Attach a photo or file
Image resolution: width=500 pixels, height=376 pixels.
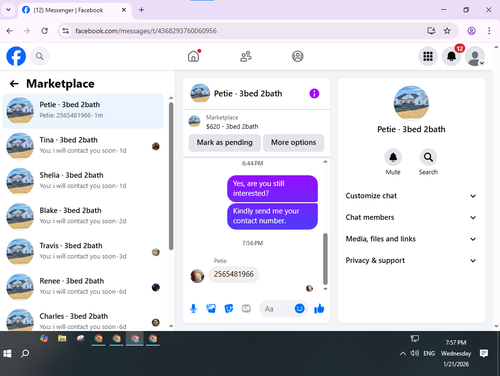[x=211, y=309]
